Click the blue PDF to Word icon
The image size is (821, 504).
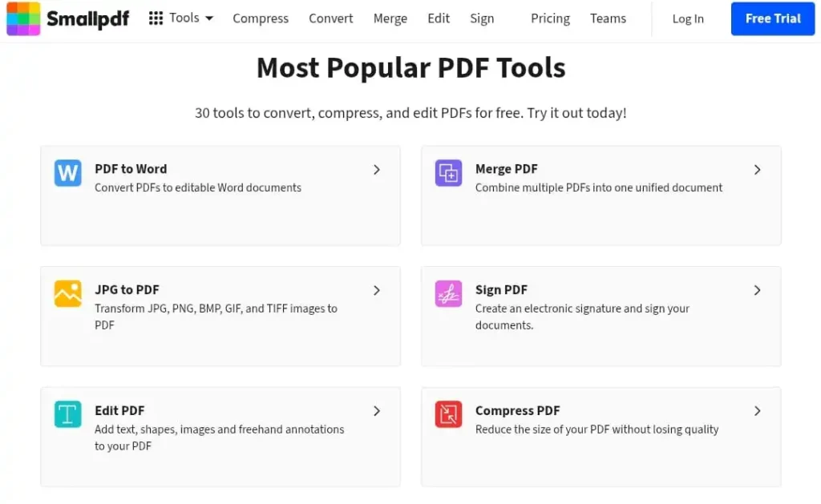(x=68, y=173)
